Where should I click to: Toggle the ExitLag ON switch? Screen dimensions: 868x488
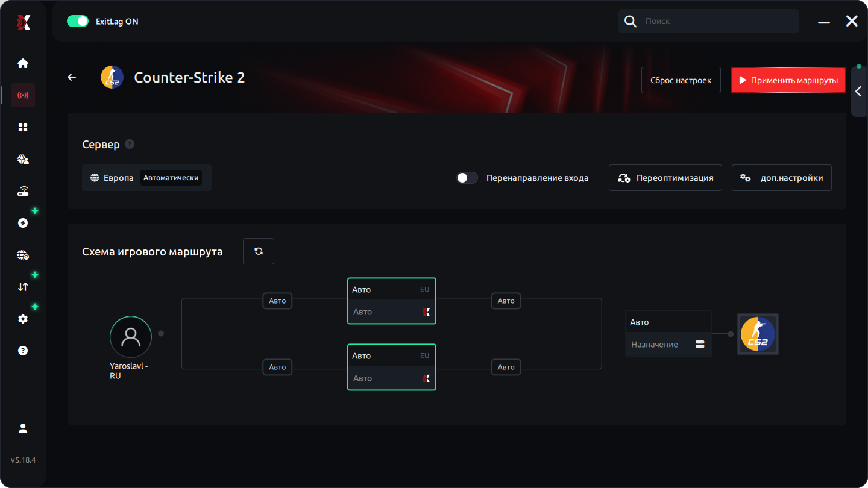coord(78,21)
